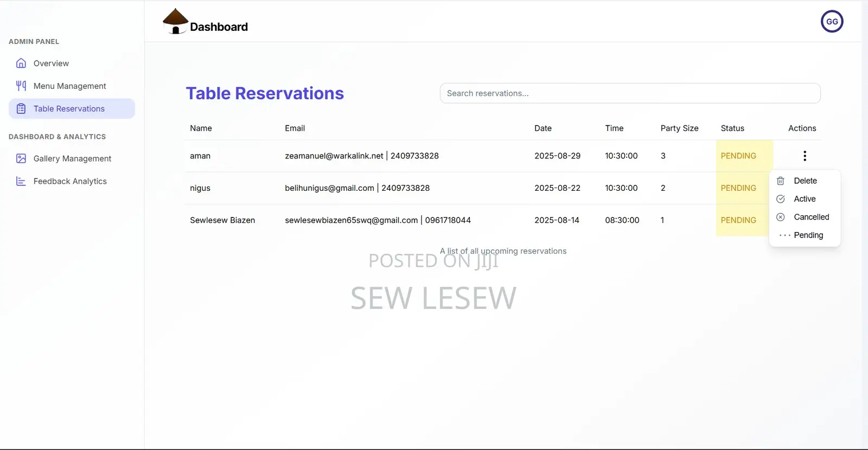868x450 pixels.
Task: Click the Sewlesew Biazen reservation row name
Action: pyautogui.click(x=222, y=220)
